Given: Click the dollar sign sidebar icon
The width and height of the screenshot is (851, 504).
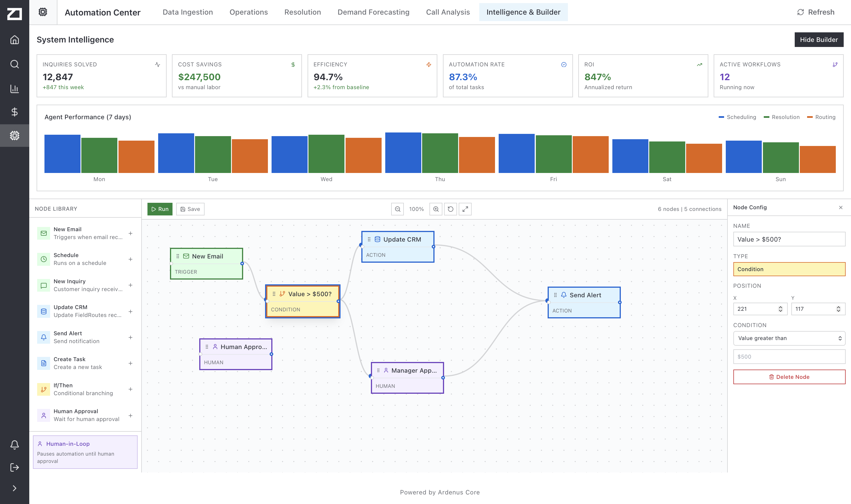Looking at the screenshot, I should (x=14, y=112).
